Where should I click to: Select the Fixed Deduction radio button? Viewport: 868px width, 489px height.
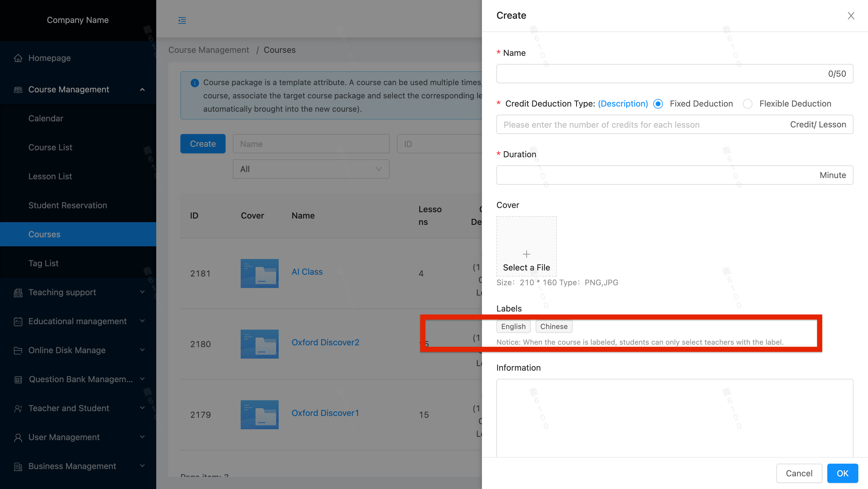pyautogui.click(x=658, y=104)
